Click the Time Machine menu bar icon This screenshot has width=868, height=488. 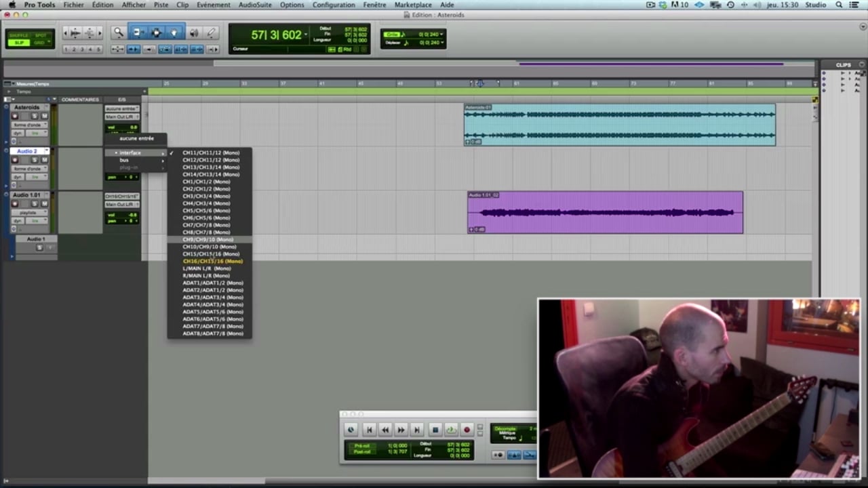(x=730, y=5)
